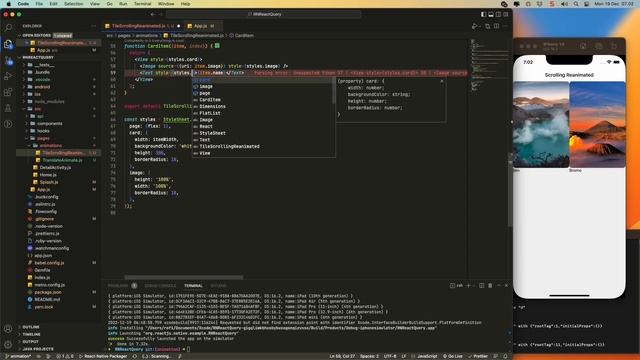Split the editor to the right

pos(496,26)
